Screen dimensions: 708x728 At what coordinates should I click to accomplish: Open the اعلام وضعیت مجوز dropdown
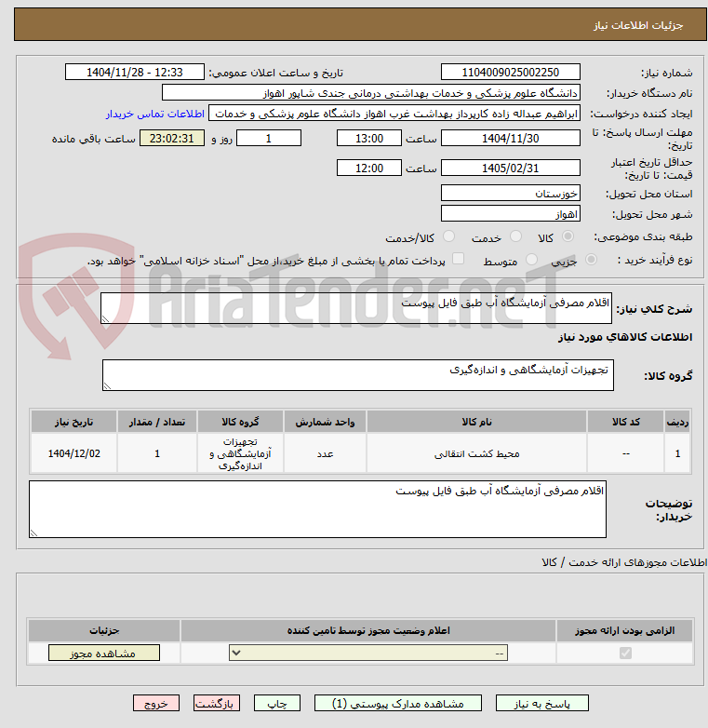pos(368,653)
